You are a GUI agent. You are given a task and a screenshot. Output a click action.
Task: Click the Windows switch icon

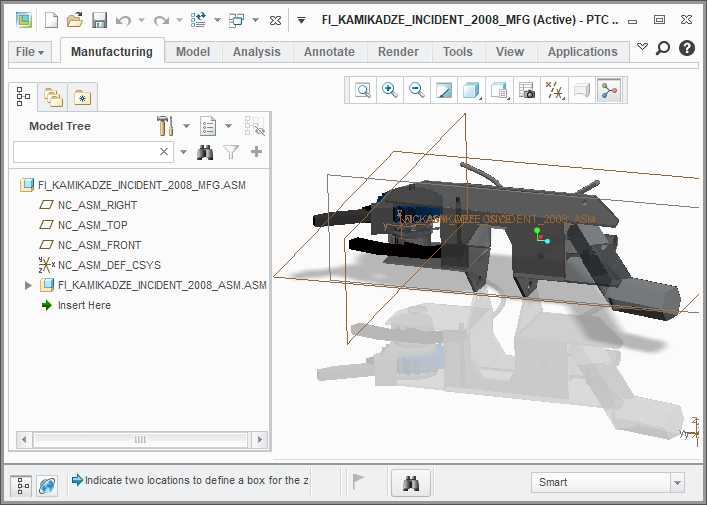pos(236,20)
